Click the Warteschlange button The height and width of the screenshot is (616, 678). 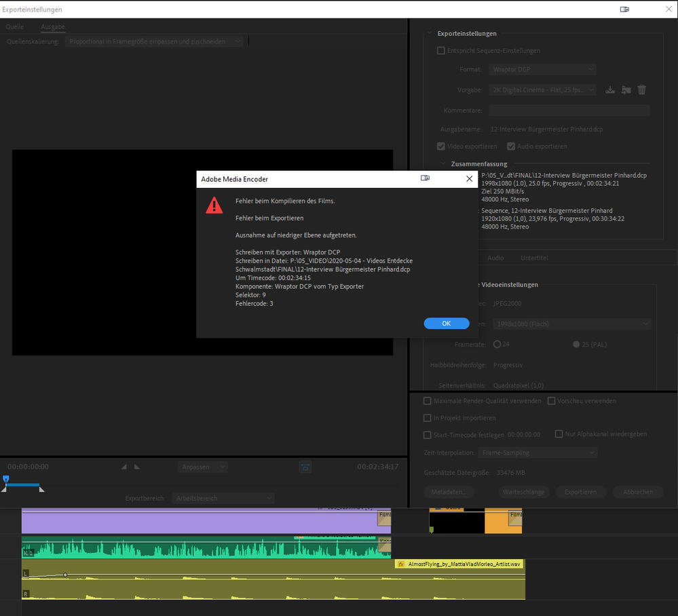click(x=524, y=492)
